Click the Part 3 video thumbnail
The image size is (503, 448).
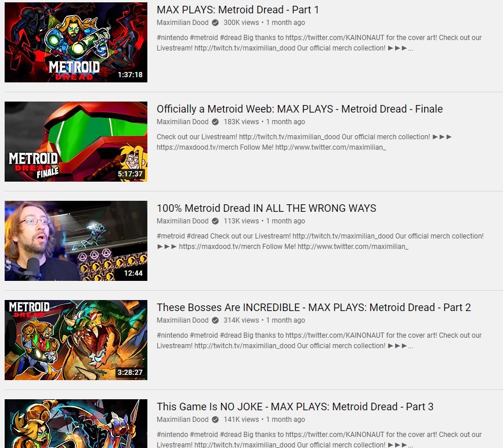pyautogui.click(x=76, y=424)
